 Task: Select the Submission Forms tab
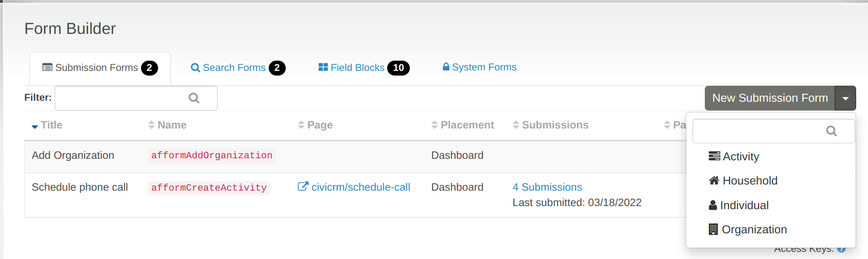pos(96,68)
